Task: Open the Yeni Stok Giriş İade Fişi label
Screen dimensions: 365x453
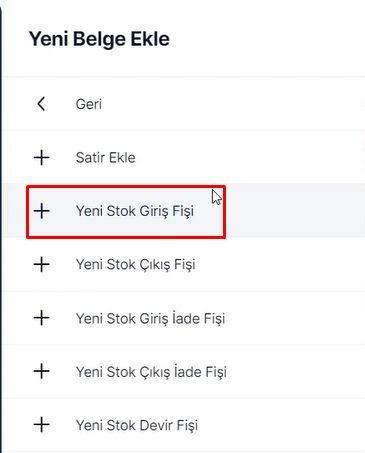Action: tap(150, 318)
